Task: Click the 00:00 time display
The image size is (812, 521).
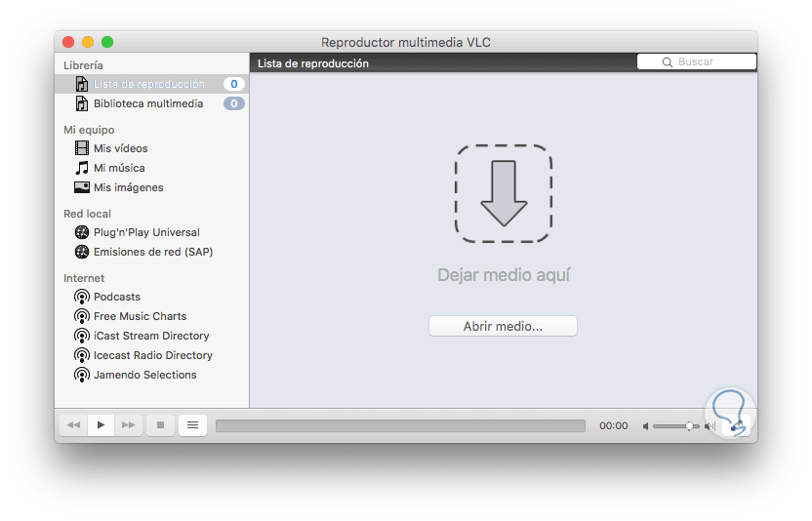Action: pyautogui.click(x=614, y=425)
